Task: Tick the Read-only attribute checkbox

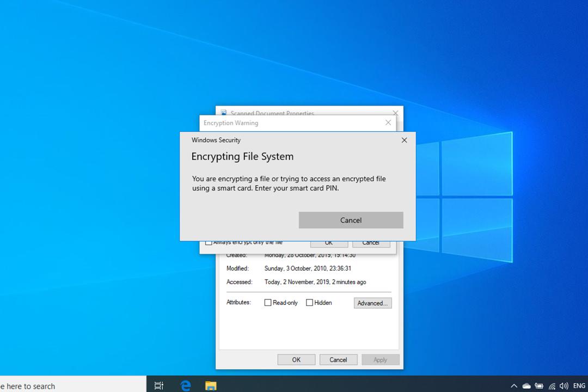Action: pyautogui.click(x=268, y=302)
